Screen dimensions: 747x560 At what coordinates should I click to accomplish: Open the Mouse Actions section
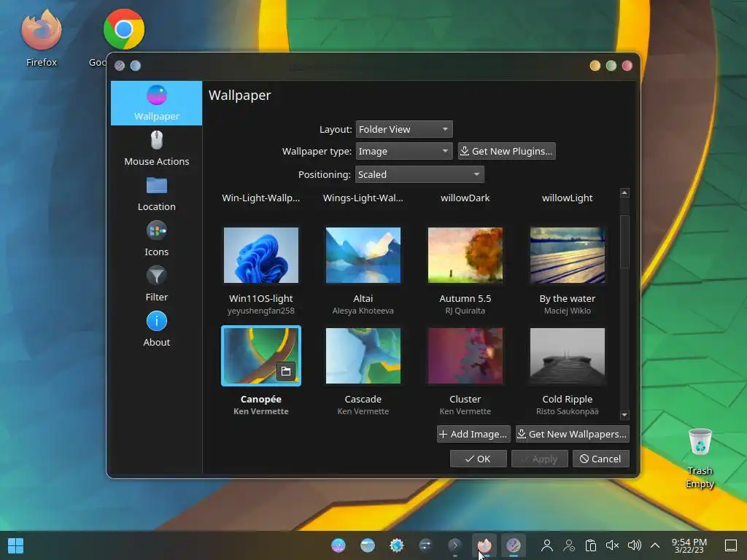[x=156, y=149]
